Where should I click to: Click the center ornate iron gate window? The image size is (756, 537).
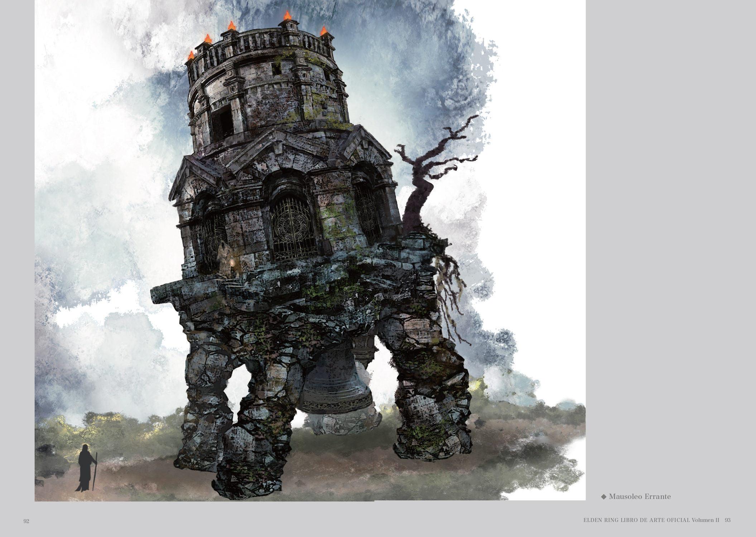point(293,226)
